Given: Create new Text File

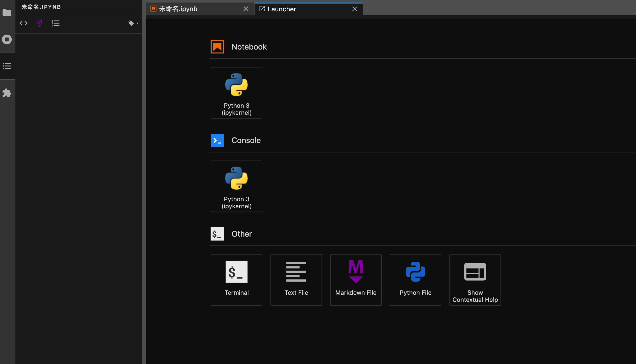Looking at the screenshot, I should point(296,279).
